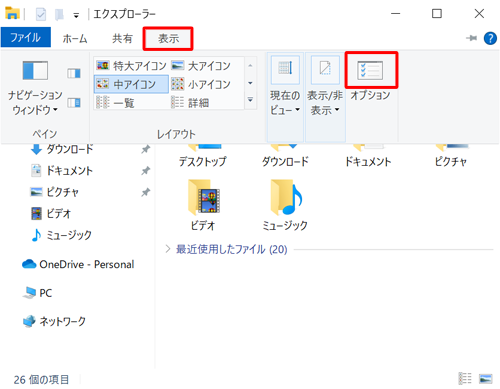
Task: Select OneDrive - Personal in the navigation pane
Action: click(x=87, y=264)
